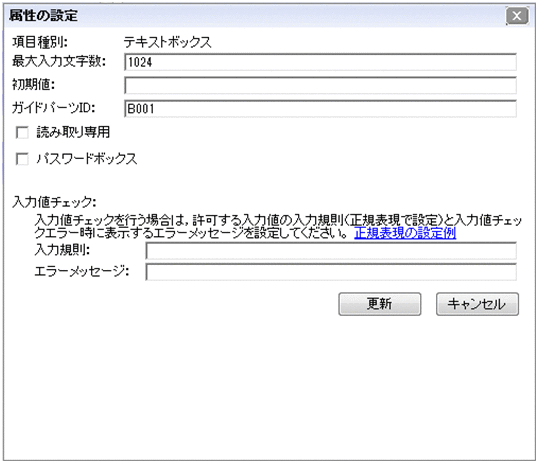Click the 初期値: label
This screenshot has width=540, height=465.
[34, 84]
